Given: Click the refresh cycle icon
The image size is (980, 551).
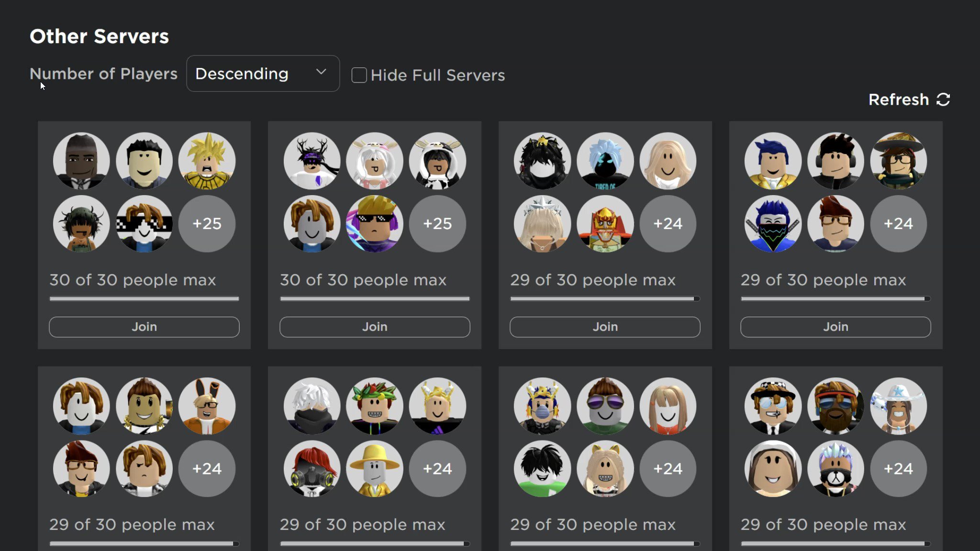Looking at the screenshot, I should [x=944, y=99].
